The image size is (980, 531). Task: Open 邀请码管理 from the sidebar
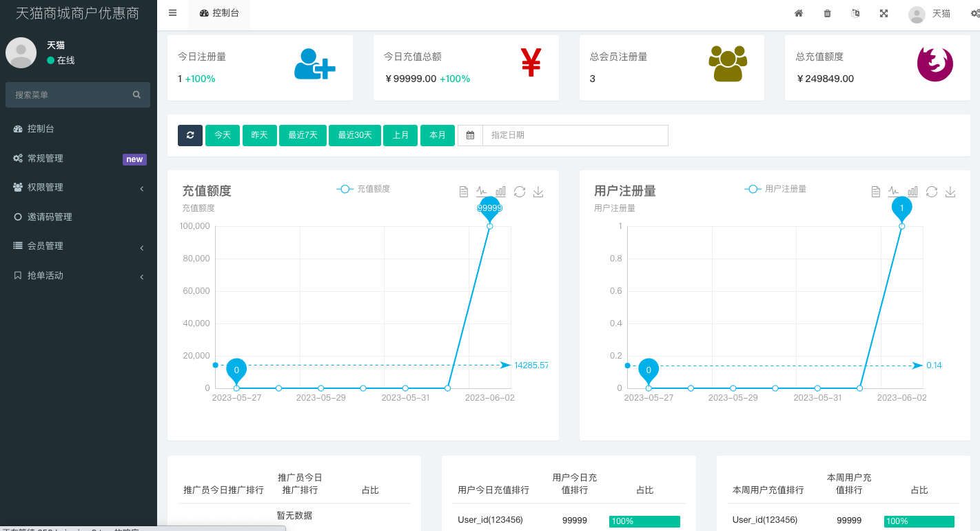(50, 217)
